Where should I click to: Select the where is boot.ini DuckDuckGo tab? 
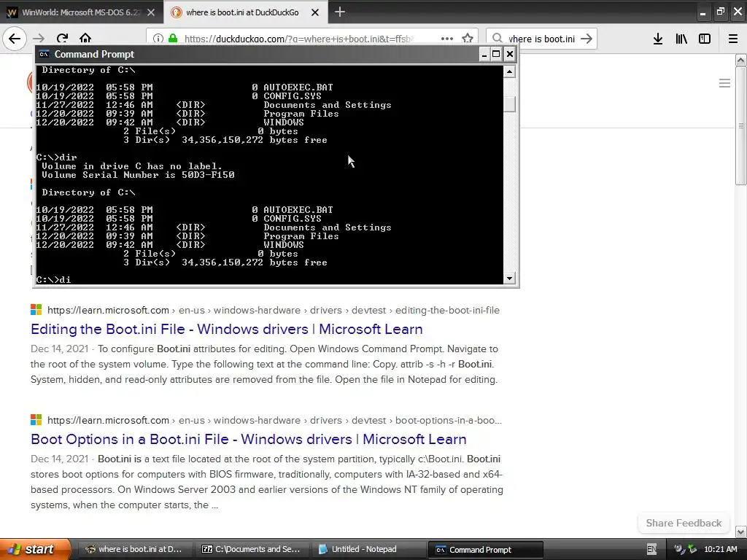[x=246, y=12]
